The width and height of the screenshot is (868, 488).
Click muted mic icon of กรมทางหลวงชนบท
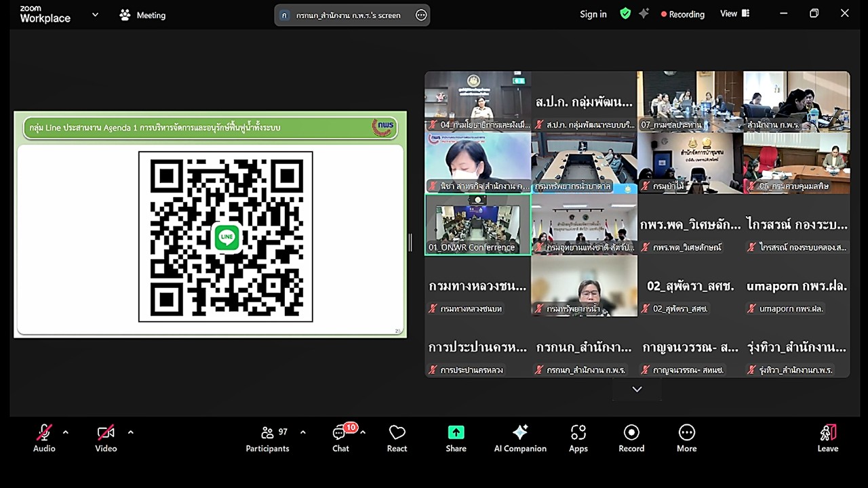point(433,309)
